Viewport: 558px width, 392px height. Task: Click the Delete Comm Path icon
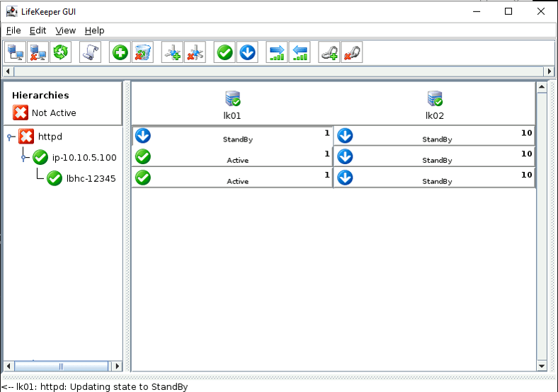195,52
